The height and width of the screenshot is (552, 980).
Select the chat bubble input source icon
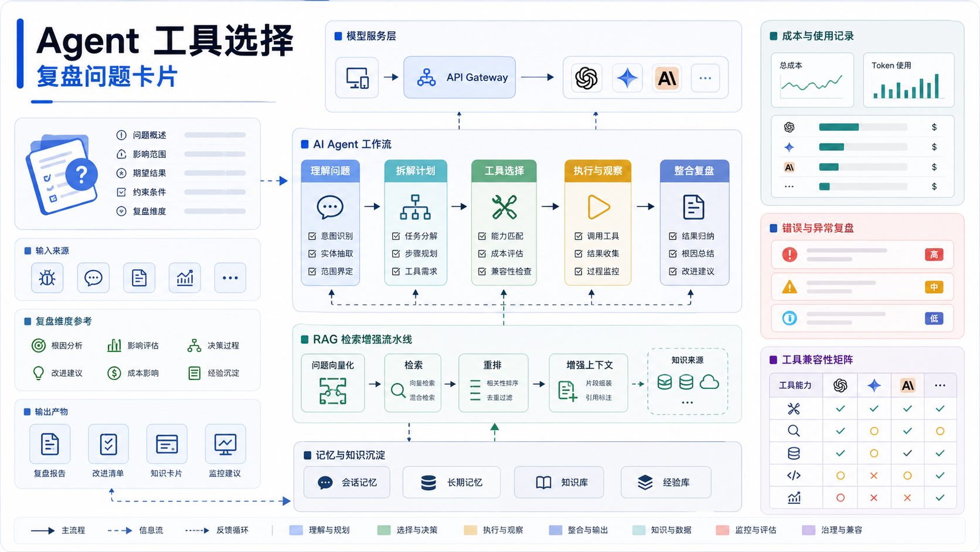(x=93, y=277)
